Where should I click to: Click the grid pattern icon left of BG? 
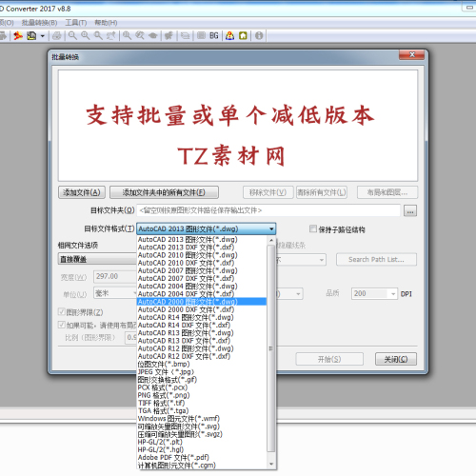tap(201, 35)
